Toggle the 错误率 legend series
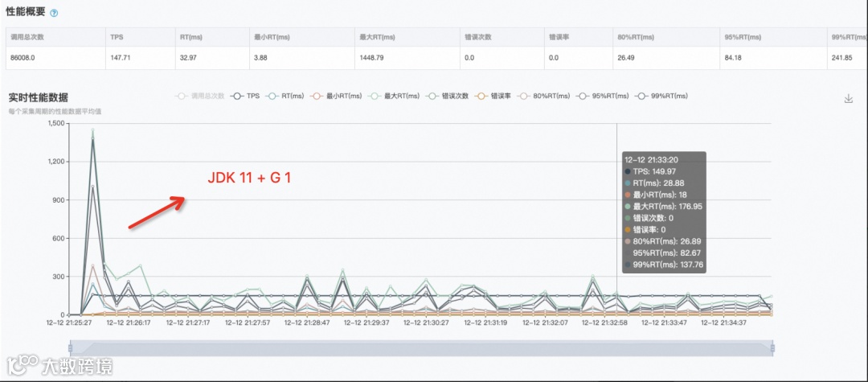 [x=493, y=96]
